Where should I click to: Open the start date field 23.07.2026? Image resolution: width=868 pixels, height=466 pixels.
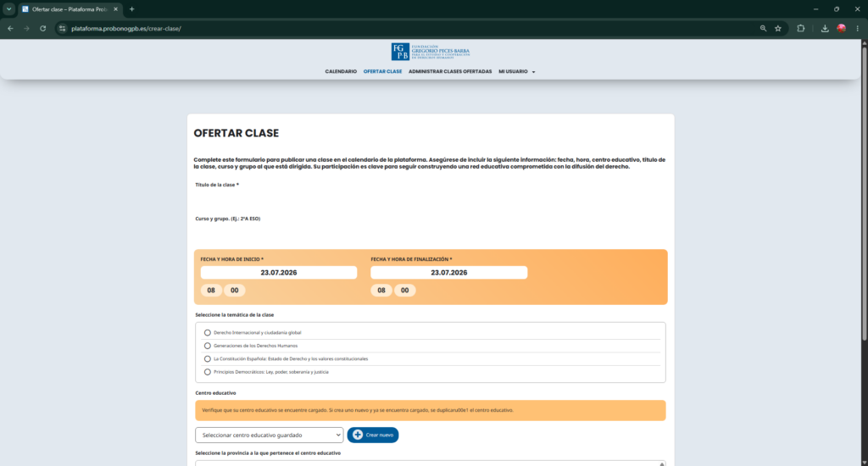click(278, 272)
